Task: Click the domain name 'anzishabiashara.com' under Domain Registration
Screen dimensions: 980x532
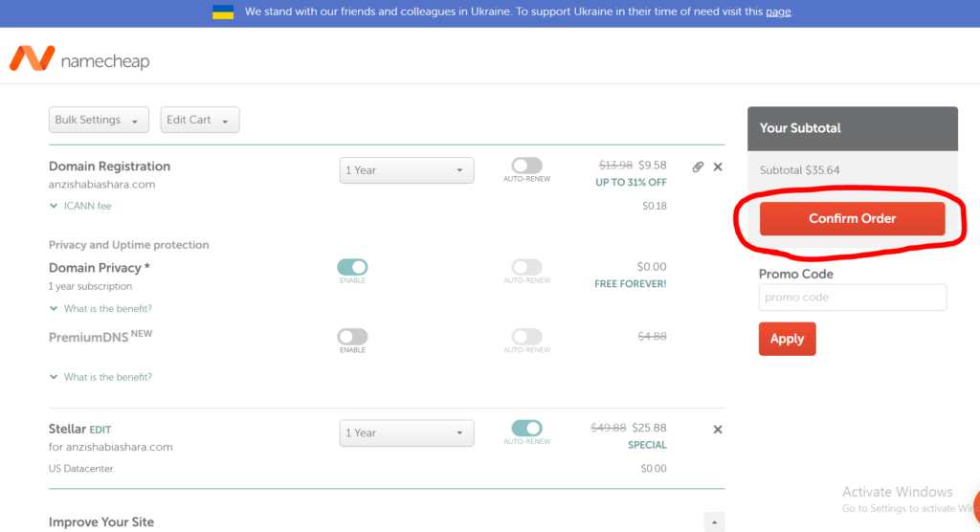Action: pos(101,185)
